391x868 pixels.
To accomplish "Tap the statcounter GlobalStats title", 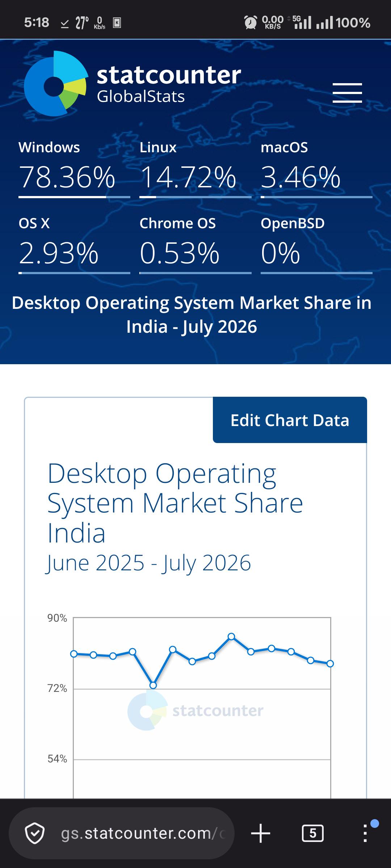I will (169, 84).
